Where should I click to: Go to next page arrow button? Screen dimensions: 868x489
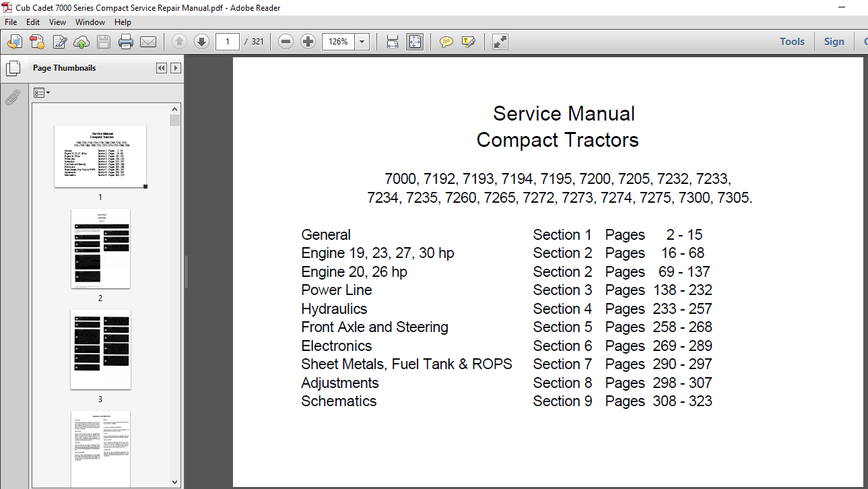tap(201, 42)
